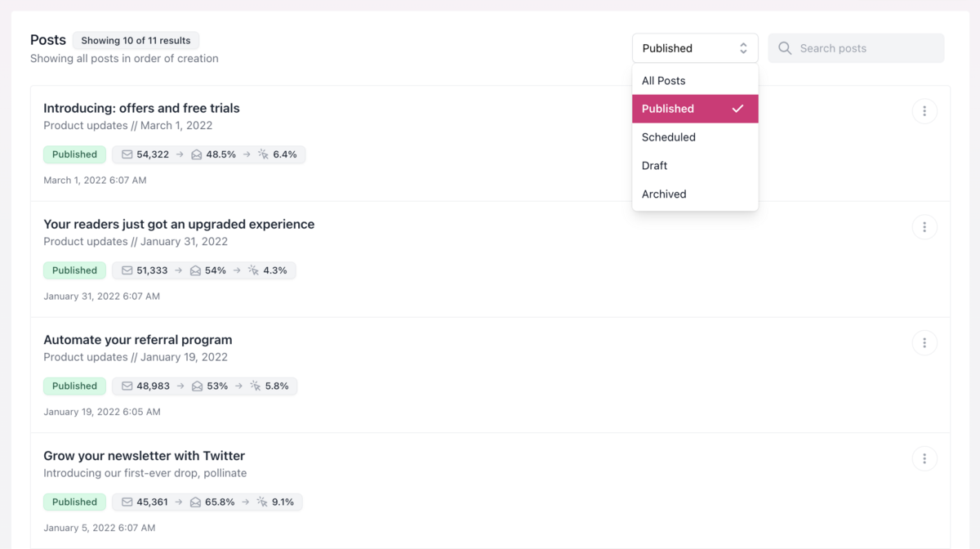The height and width of the screenshot is (549, 980).
Task: Open the three-dot menu on first post
Action: tap(924, 110)
